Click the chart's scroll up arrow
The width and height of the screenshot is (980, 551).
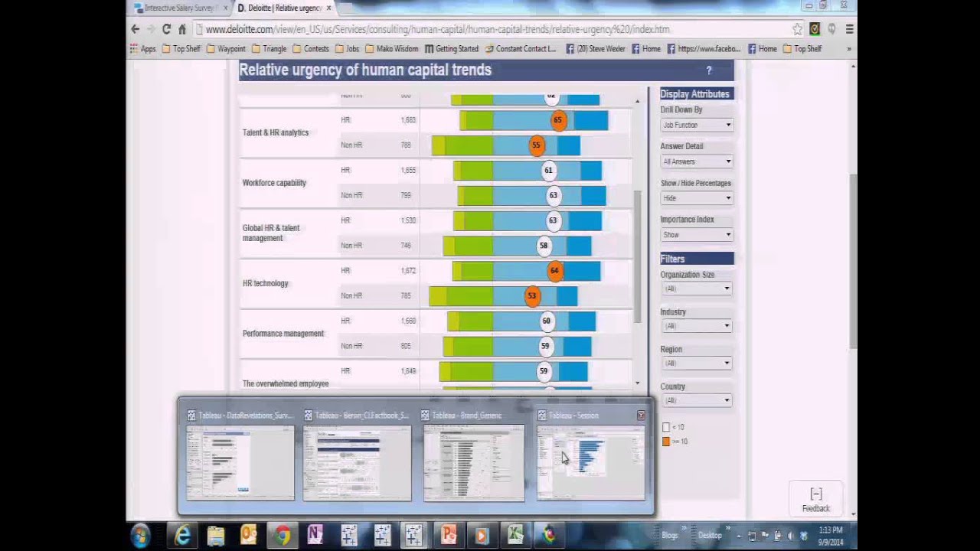coord(637,101)
